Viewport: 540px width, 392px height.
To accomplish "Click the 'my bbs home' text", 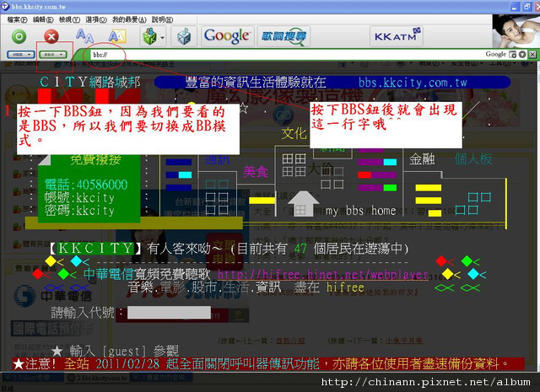I will coord(360,210).
